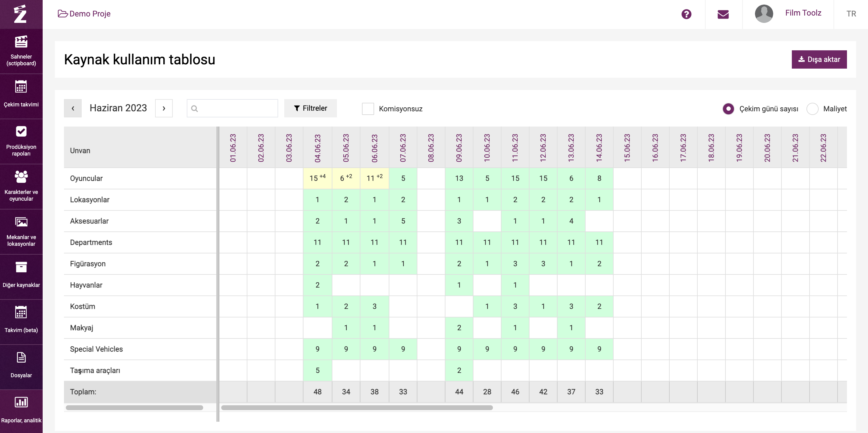Go to next month arrow
The image size is (868, 433).
click(x=164, y=108)
